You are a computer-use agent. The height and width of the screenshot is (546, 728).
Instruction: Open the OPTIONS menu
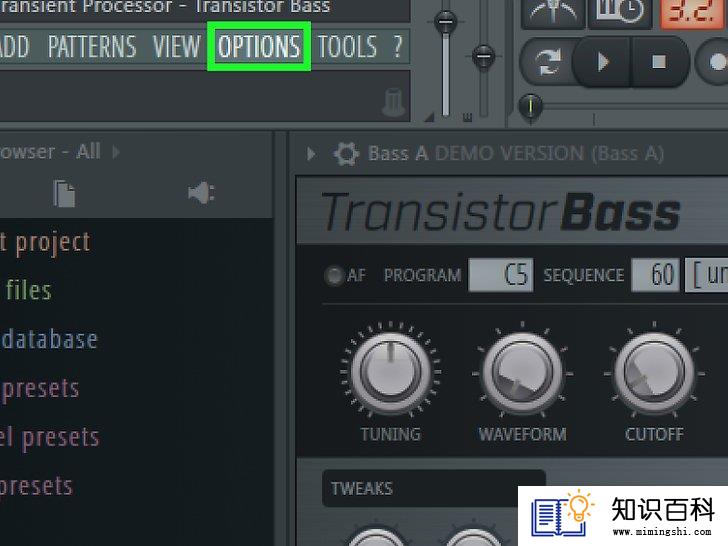click(x=259, y=46)
